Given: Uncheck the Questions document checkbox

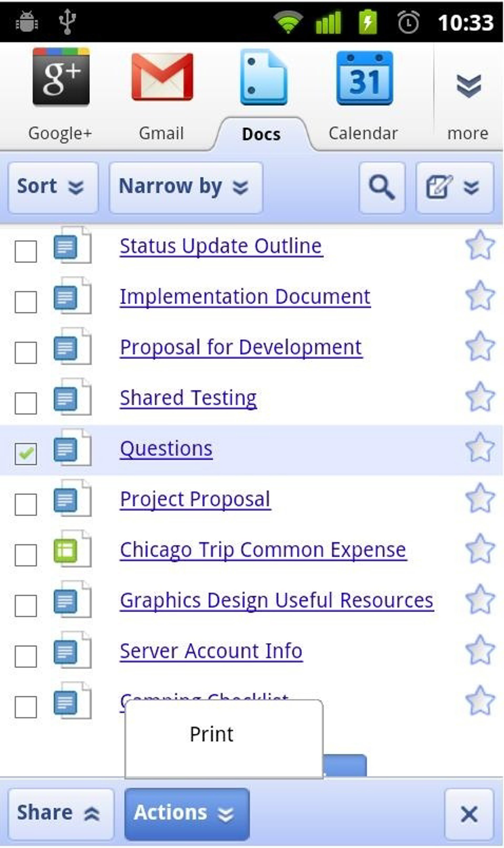Looking at the screenshot, I should tap(26, 454).
